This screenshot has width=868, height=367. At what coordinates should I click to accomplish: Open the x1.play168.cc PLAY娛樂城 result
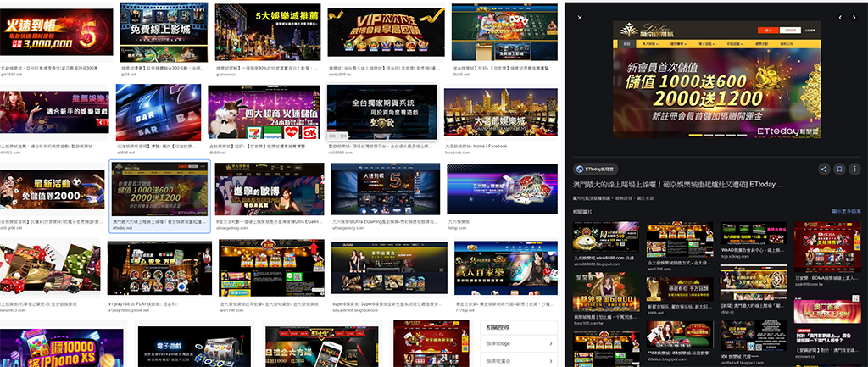tap(159, 268)
